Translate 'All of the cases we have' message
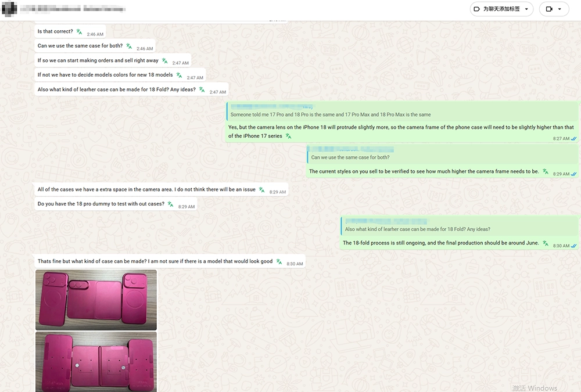 [x=261, y=189]
